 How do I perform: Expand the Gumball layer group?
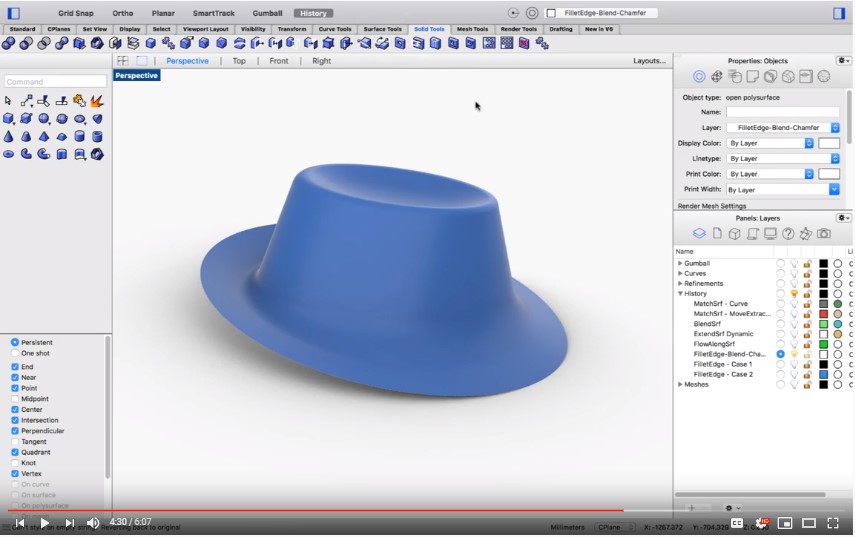680,263
